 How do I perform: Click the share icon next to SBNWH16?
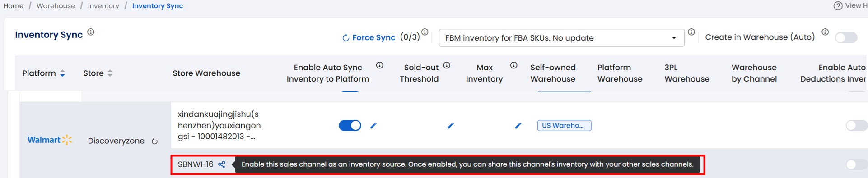(222, 164)
